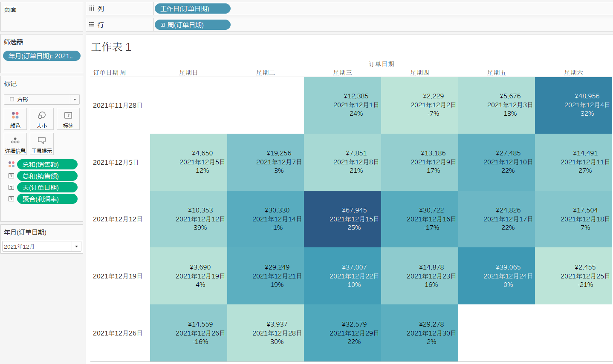The width and height of the screenshot is (613, 364).
Task: Select the ¥19,256 cell for 2021年12月7日
Action: (x=266, y=162)
